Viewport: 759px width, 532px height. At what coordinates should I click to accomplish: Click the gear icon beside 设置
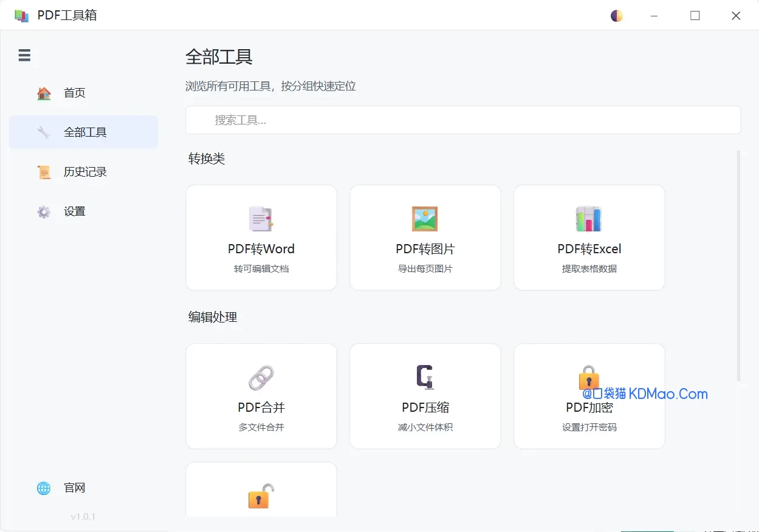tap(44, 212)
